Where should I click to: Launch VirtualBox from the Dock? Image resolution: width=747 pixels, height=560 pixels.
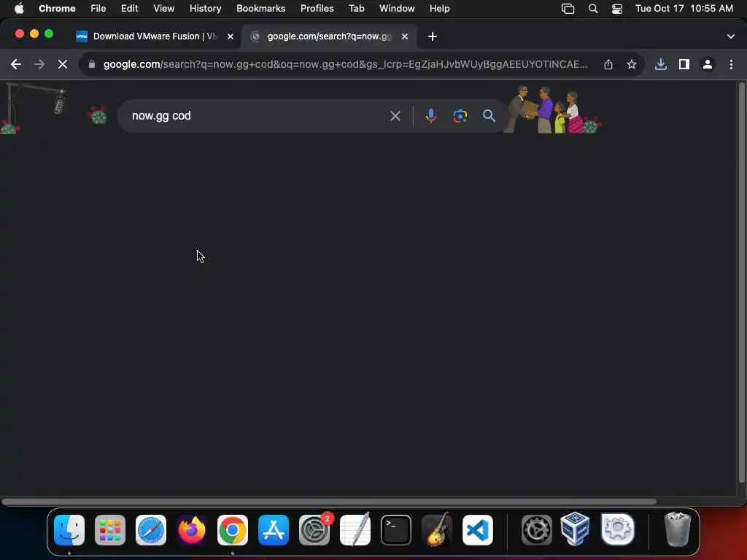pos(576,529)
